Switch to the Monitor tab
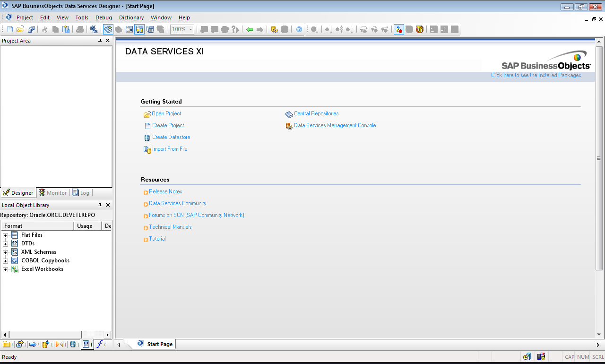Screen dimensions: 605x364 click(x=53, y=193)
